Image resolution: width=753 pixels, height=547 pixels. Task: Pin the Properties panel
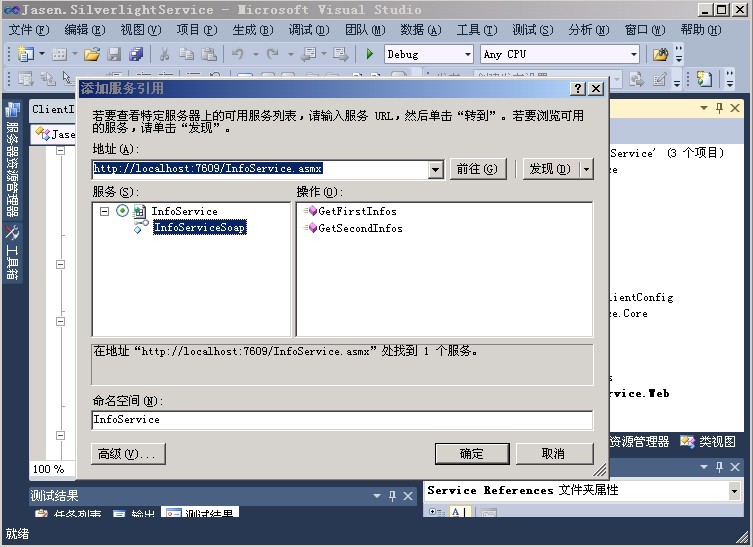tap(719, 467)
